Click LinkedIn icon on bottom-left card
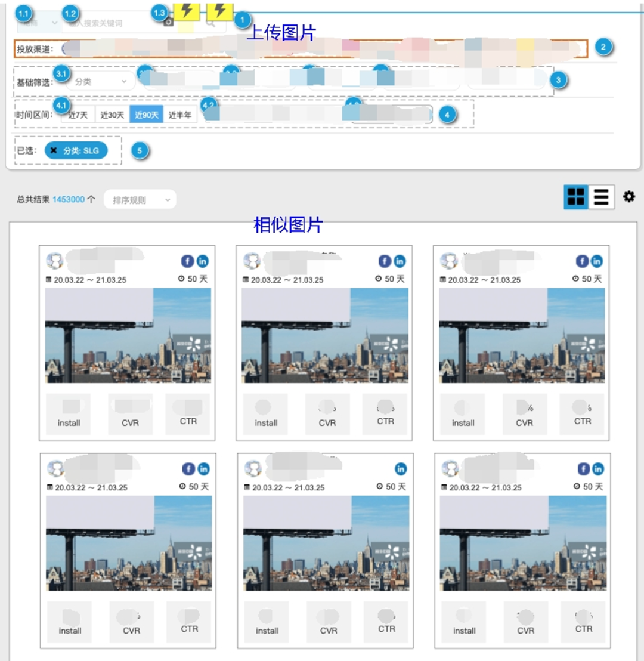The image size is (644, 661). (x=203, y=469)
